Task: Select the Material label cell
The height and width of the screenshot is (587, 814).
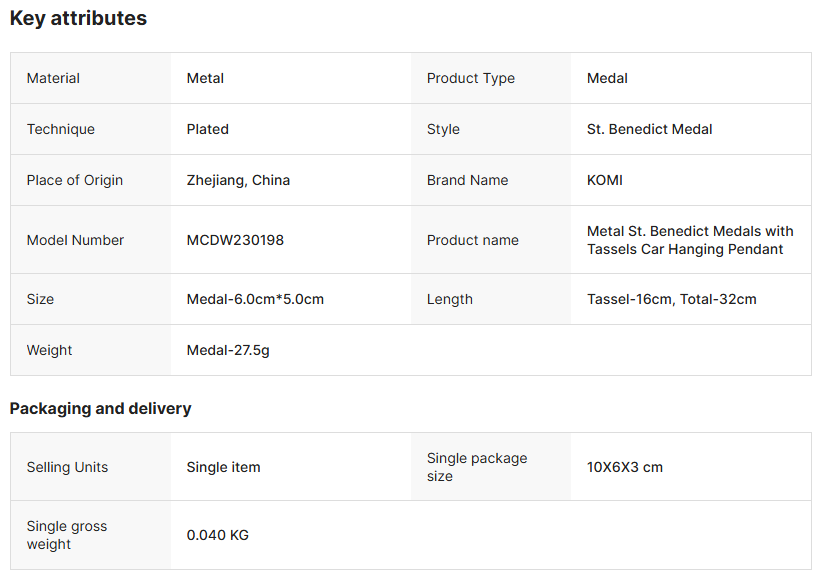Action: (91, 78)
